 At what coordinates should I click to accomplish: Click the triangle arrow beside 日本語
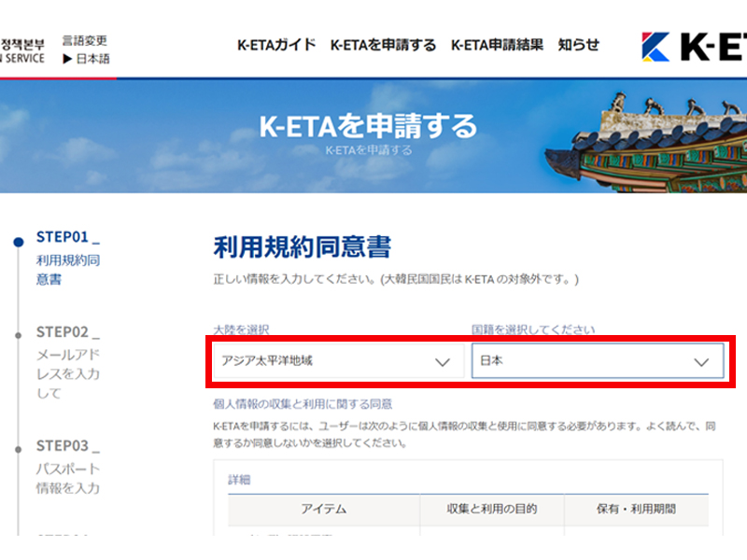point(67,59)
